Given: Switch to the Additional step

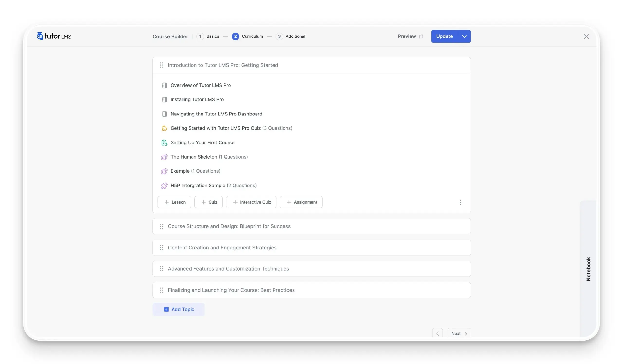Looking at the screenshot, I should click(x=291, y=36).
